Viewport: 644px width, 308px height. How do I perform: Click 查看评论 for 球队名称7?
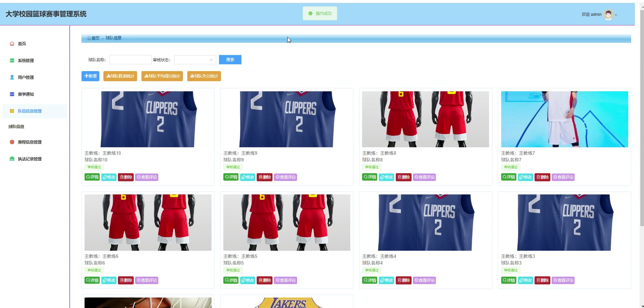[x=563, y=177]
